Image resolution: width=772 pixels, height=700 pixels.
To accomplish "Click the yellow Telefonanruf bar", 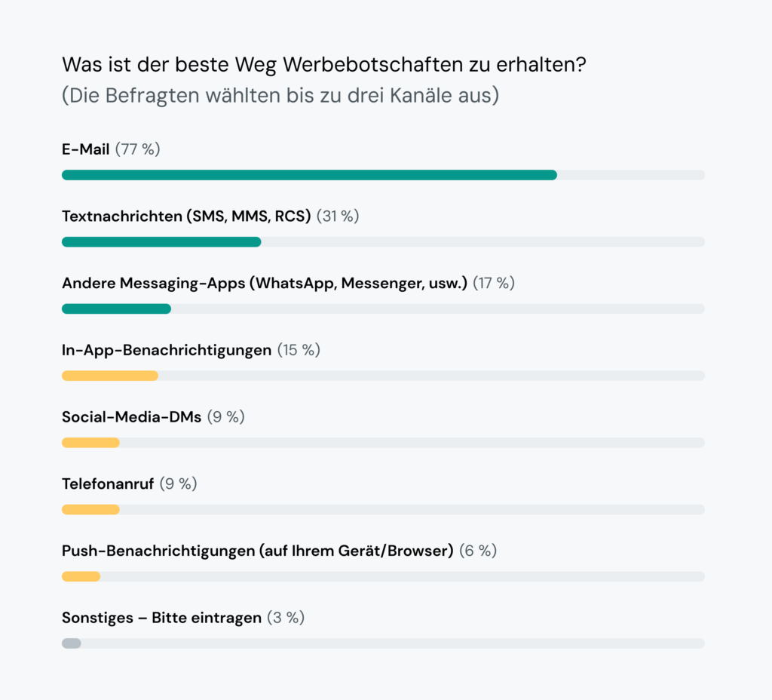I will point(90,509).
